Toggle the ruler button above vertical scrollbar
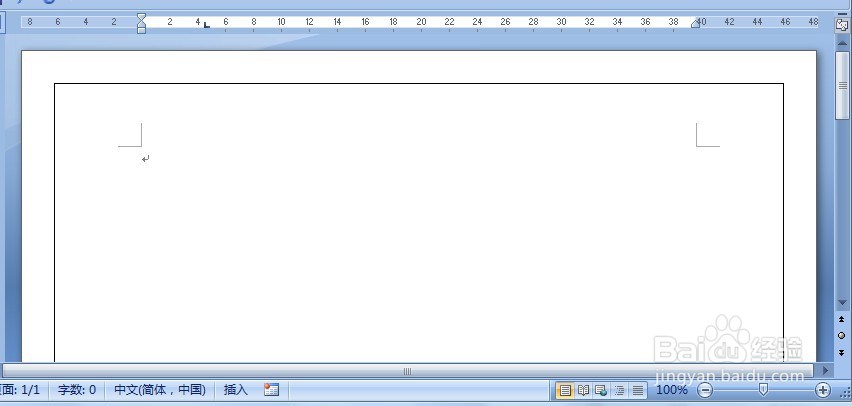The image size is (852, 406). point(842,25)
